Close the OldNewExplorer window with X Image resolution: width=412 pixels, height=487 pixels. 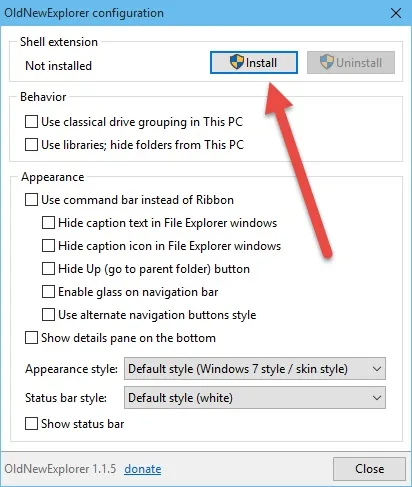click(396, 13)
